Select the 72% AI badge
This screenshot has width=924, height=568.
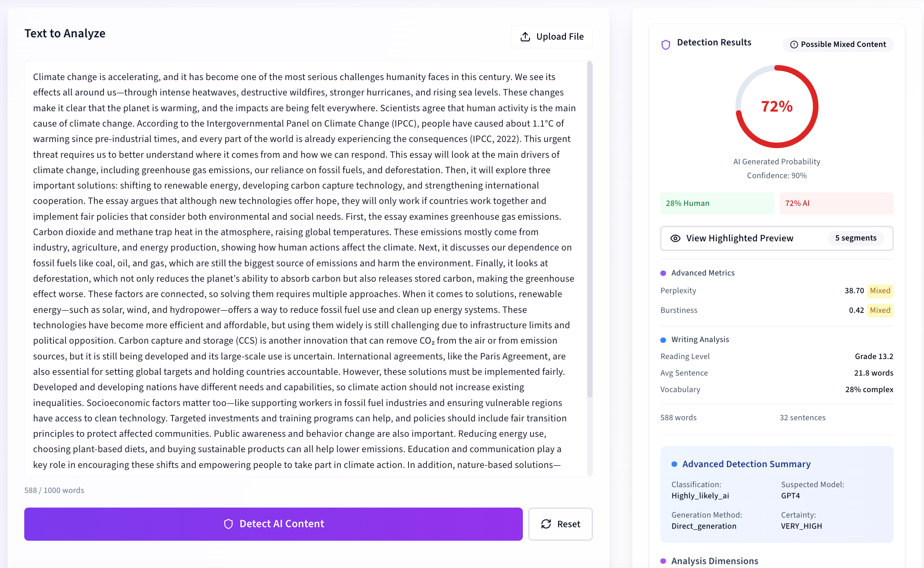click(x=836, y=203)
